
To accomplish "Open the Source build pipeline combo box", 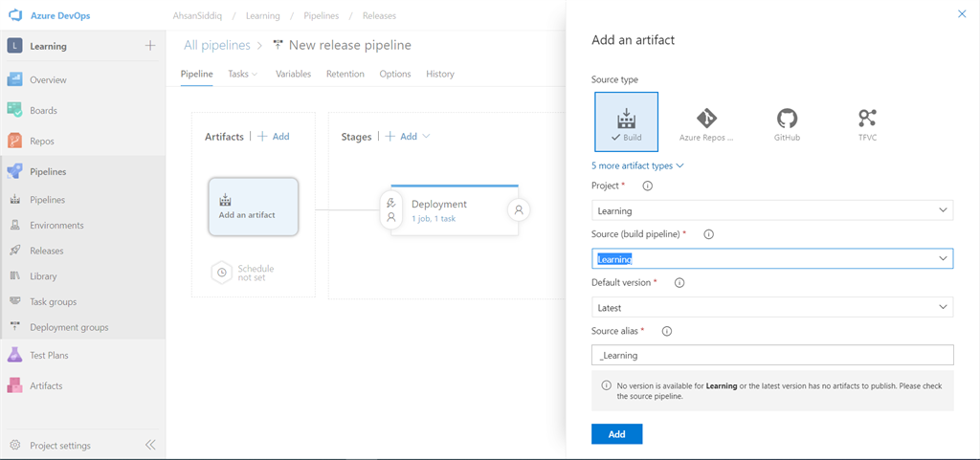I will (772, 258).
